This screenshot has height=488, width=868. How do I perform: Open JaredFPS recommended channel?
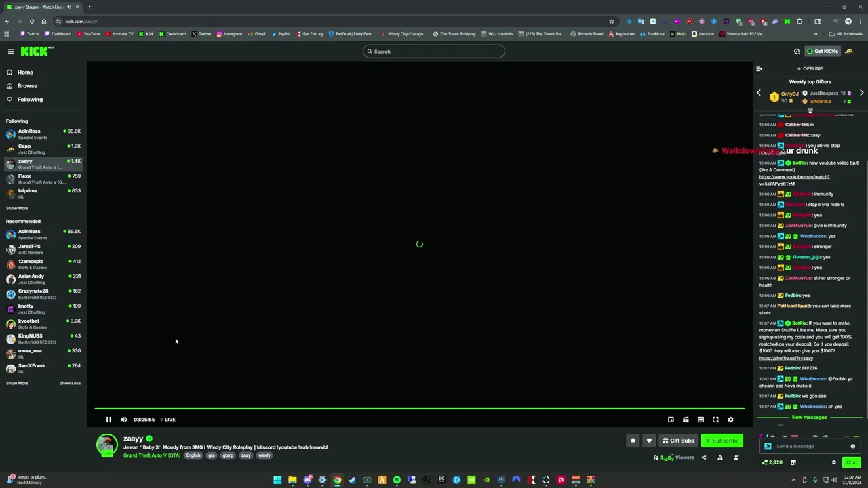click(43, 249)
